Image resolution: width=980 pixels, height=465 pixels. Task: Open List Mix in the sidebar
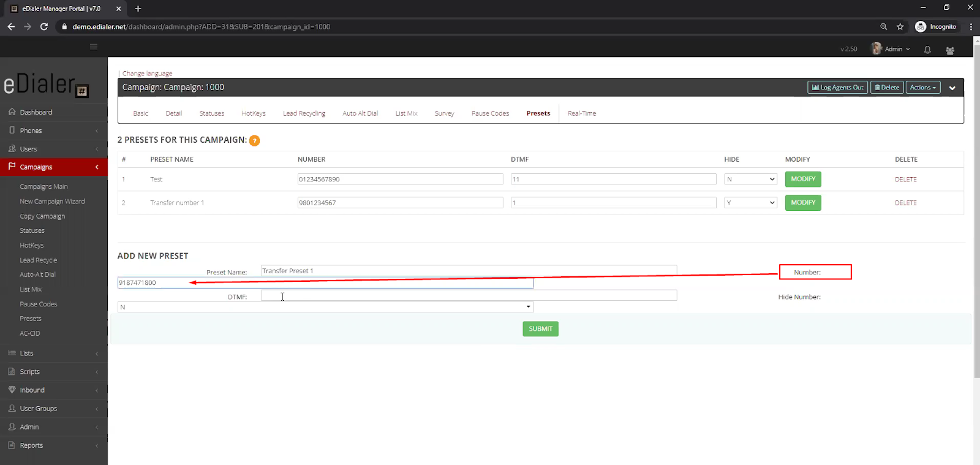click(31, 289)
